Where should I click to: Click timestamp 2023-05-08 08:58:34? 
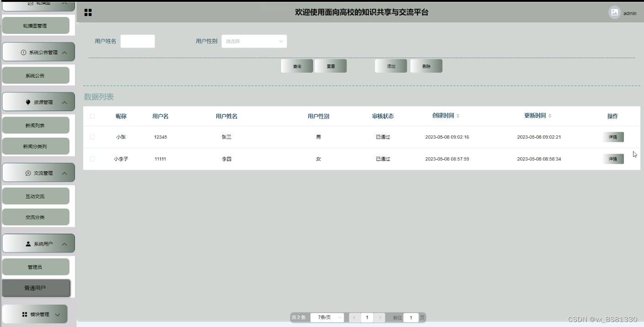pyautogui.click(x=539, y=159)
